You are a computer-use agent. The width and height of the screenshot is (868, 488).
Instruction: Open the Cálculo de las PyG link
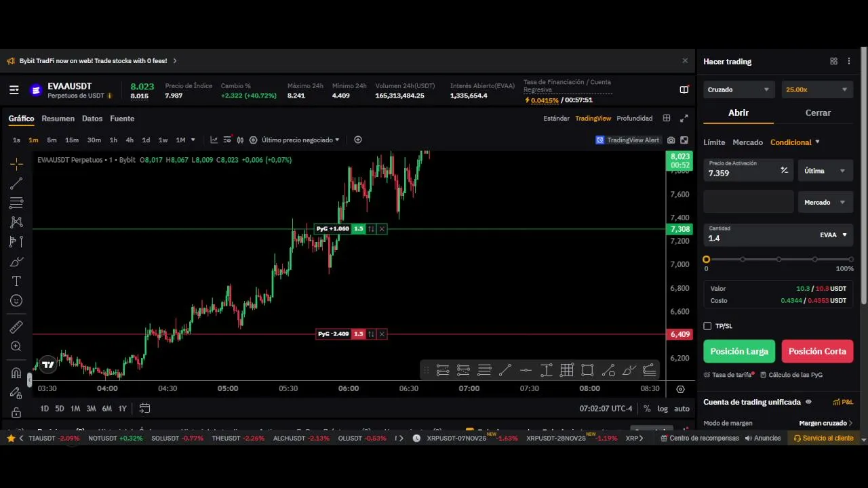tap(791, 375)
